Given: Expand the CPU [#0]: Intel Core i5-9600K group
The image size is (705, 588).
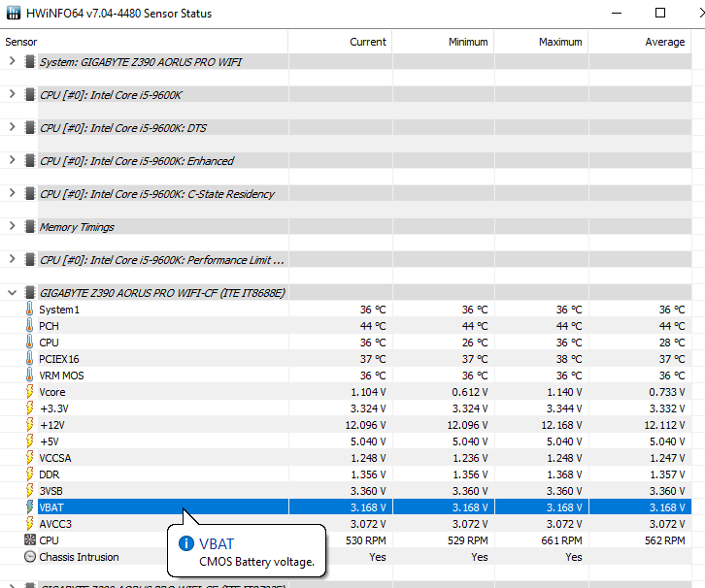Looking at the screenshot, I should (x=13, y=94).
